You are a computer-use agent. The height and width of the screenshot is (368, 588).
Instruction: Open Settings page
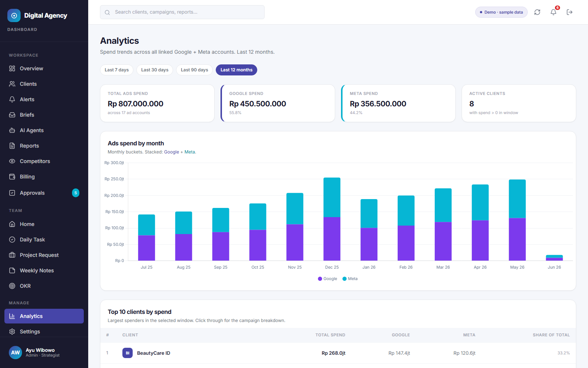coord(44,332)
